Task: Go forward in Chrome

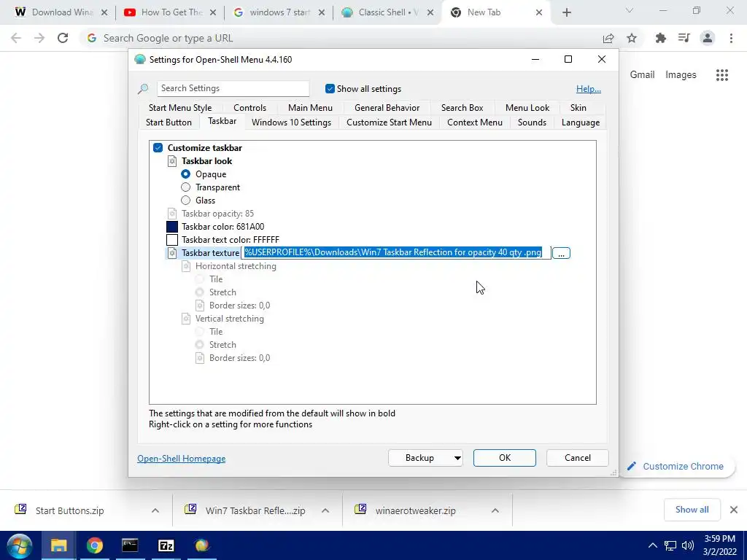Action: coord(39,38)
